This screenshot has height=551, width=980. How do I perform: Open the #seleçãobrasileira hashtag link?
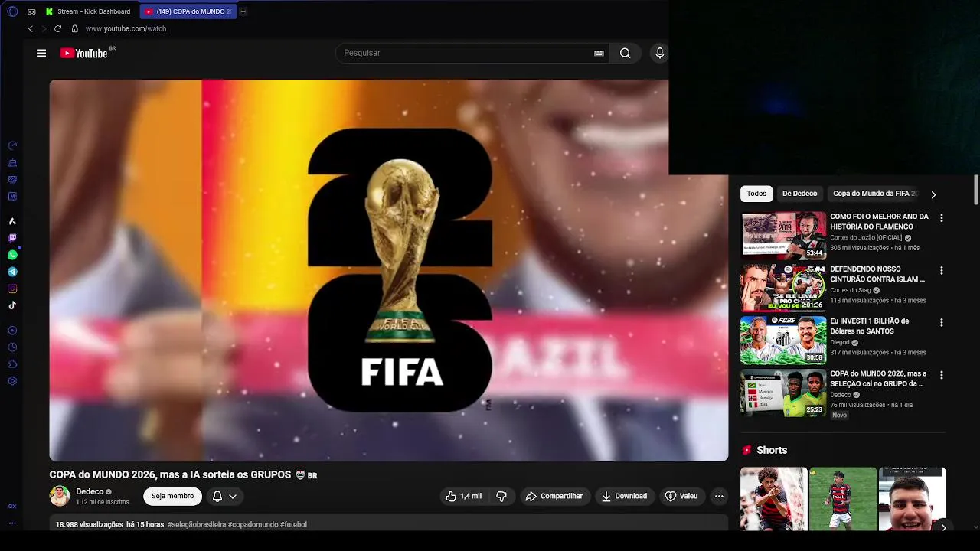196,524
